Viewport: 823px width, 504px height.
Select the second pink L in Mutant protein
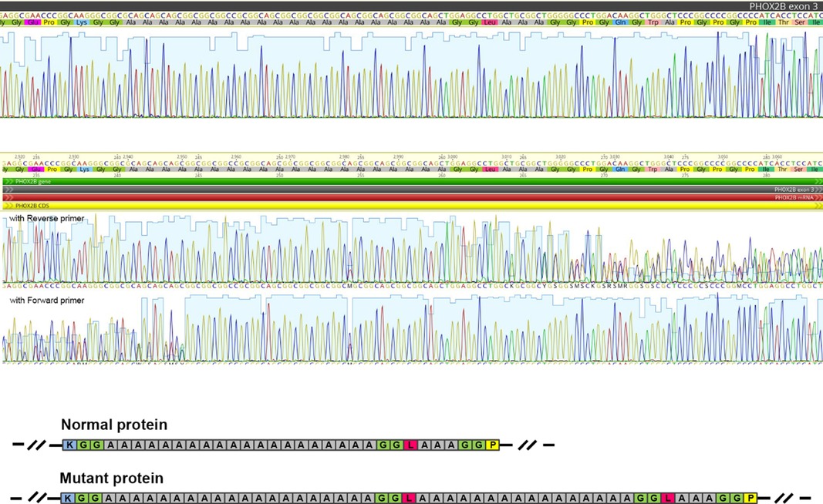[669, 498]
